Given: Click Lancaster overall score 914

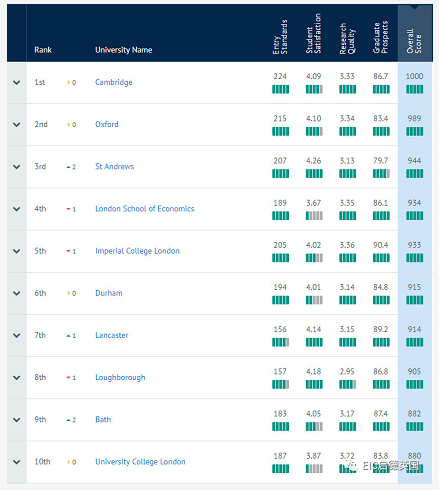Looking at the screenshot, I should [x=414, y=329].
